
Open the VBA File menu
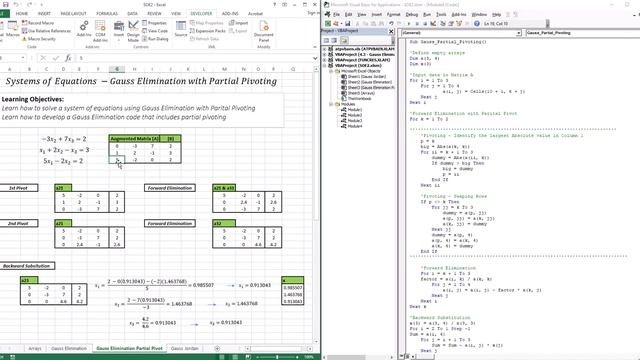click(336, 14)
